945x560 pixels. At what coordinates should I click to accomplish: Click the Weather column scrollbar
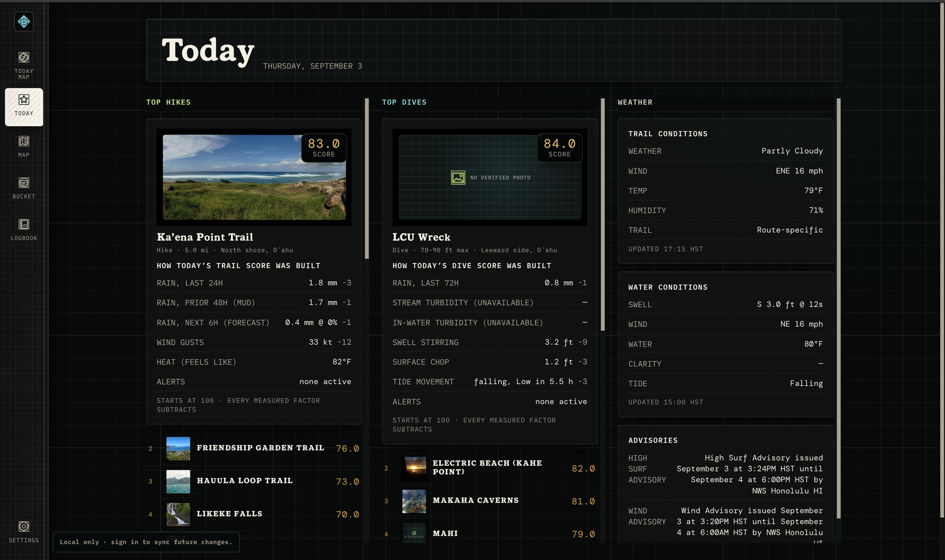(x=838, y=308)
